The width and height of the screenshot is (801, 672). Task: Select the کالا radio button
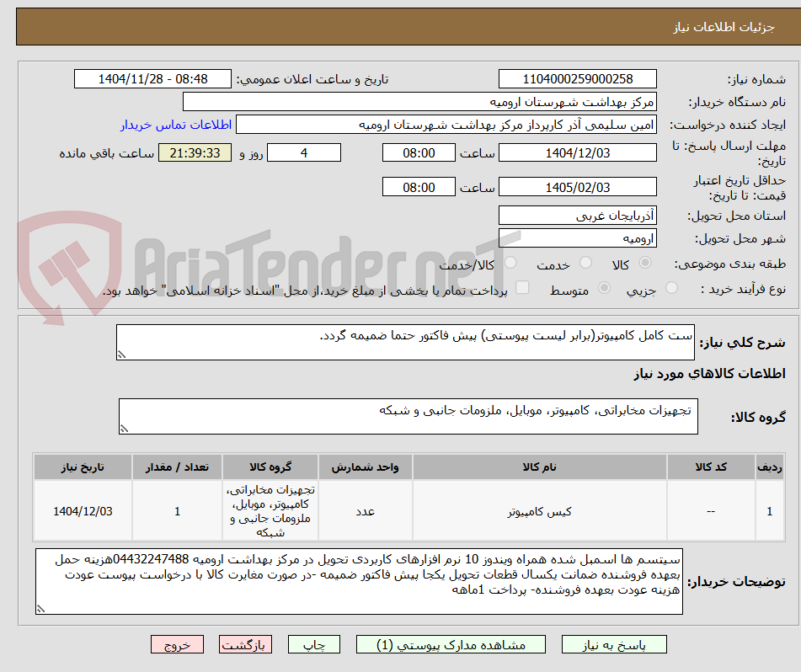(645, 263)
